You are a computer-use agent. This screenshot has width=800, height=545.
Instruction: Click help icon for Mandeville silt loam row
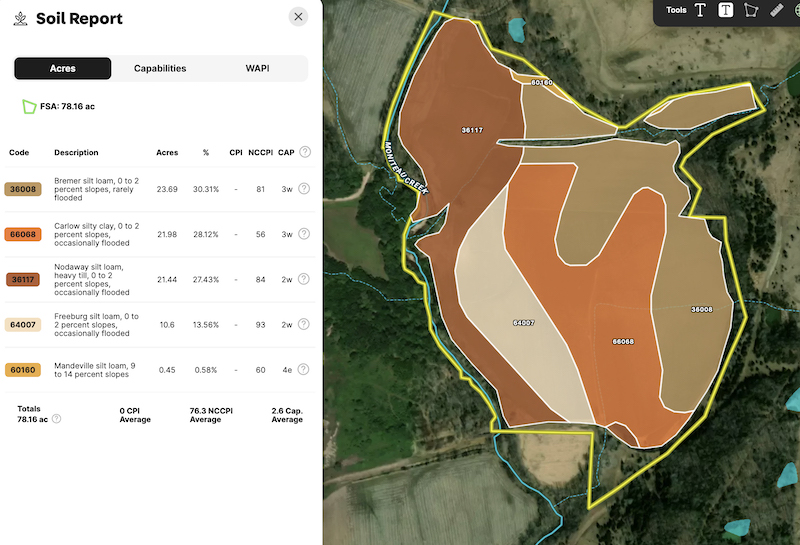tap(304, 370)
